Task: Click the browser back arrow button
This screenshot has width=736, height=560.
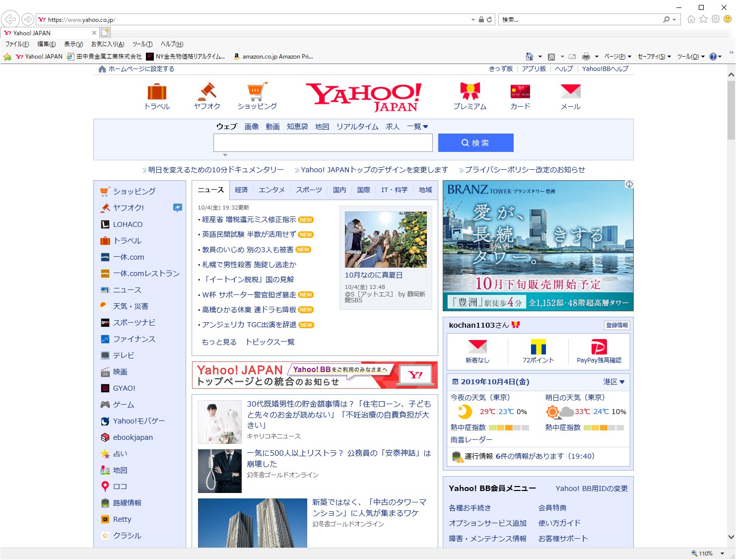Action: coord(10,19)
